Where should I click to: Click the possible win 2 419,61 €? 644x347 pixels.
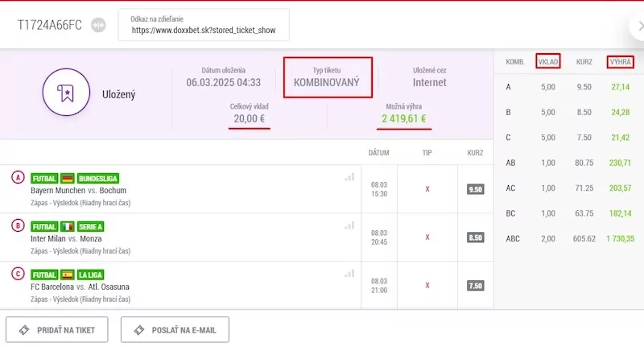point(404,118)
